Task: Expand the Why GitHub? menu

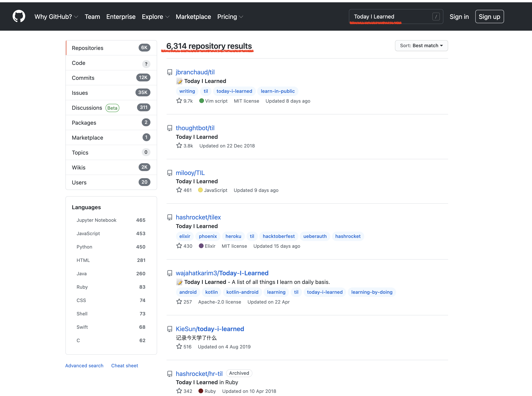Action: (56, 17)
